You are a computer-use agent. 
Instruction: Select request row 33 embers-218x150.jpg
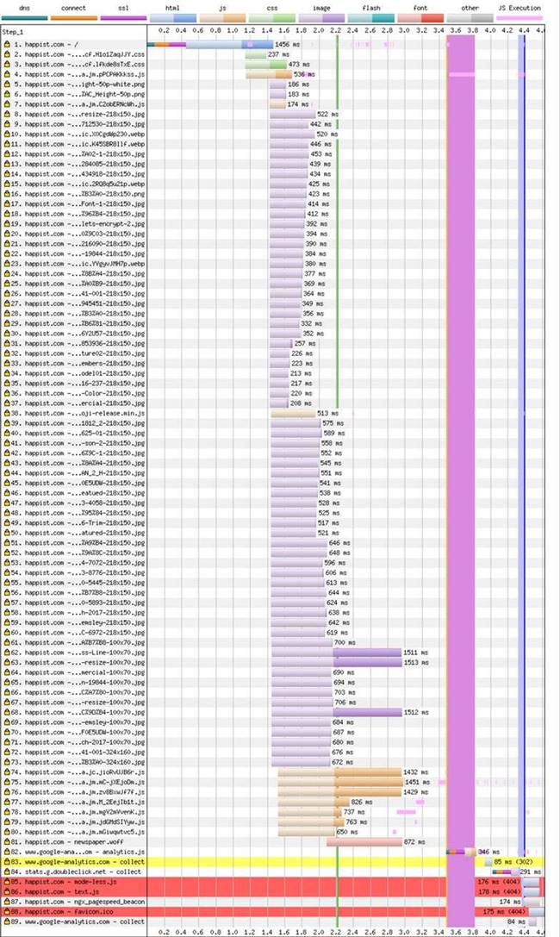pos(75,363)
